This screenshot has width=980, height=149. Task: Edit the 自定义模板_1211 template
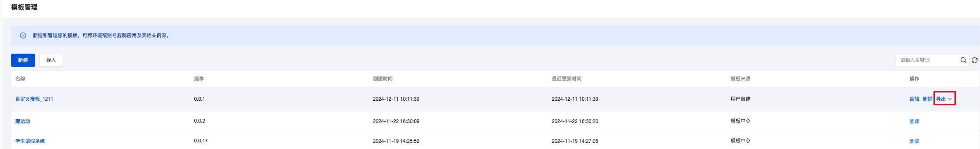(915, 99)
